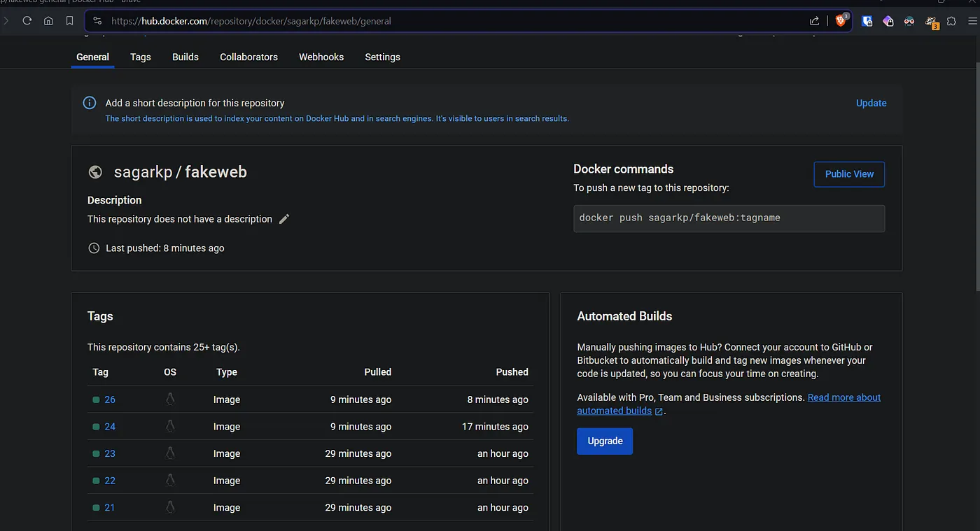Click the Linux penguin icon for tag 26
This screenshot has width=980, height=531.
pyautogui.click(x=170, y=399)
